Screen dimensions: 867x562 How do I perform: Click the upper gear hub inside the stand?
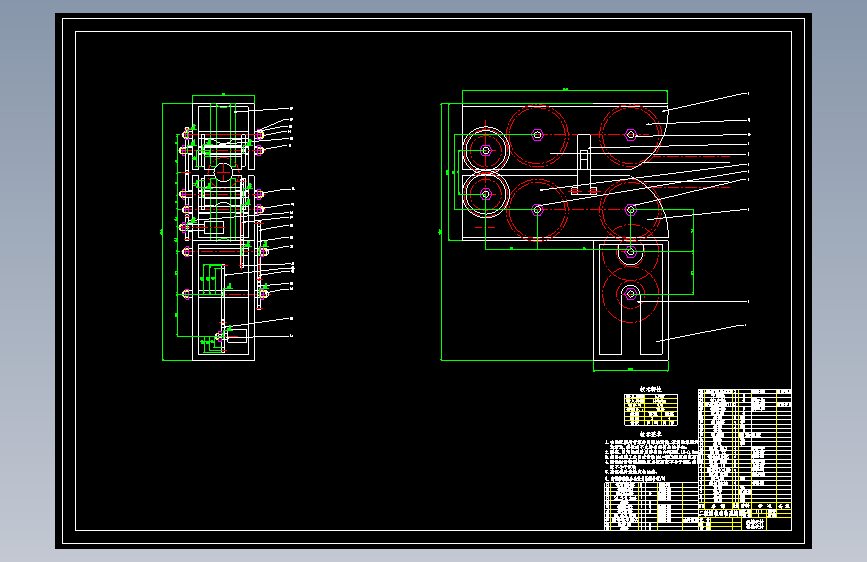(630, 252)
